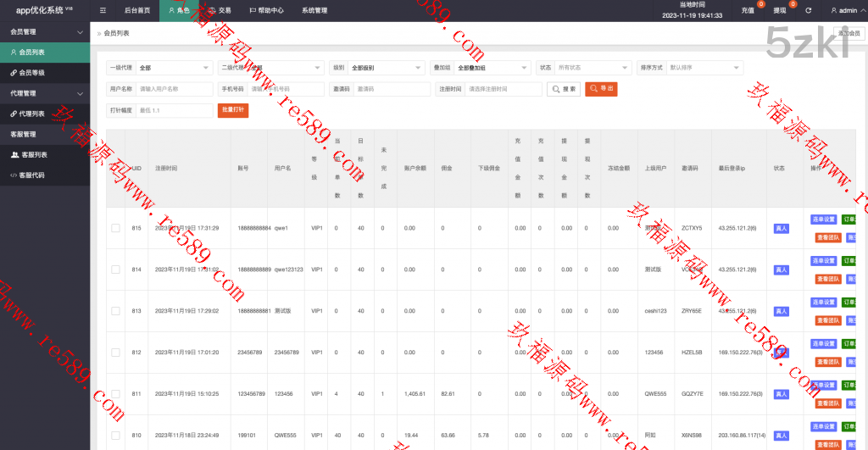Check the checkbox for UID 815
The height and width of the screenshot is (450, 868).
pos(116,228)
